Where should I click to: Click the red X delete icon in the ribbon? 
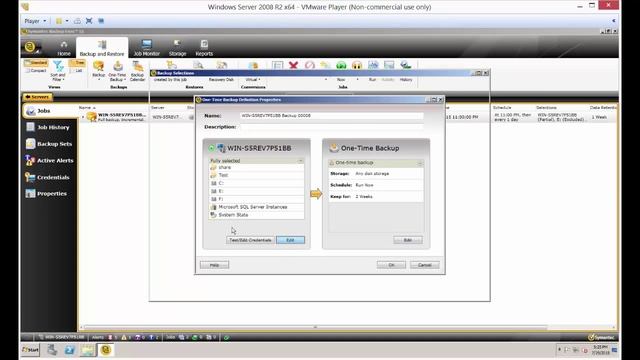click(293, 65)
